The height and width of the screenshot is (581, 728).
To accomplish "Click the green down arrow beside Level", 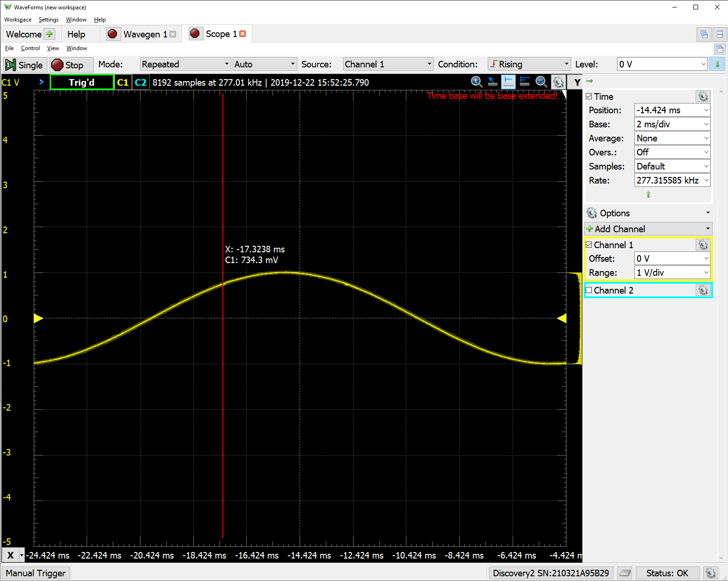I will pos(718,64).
